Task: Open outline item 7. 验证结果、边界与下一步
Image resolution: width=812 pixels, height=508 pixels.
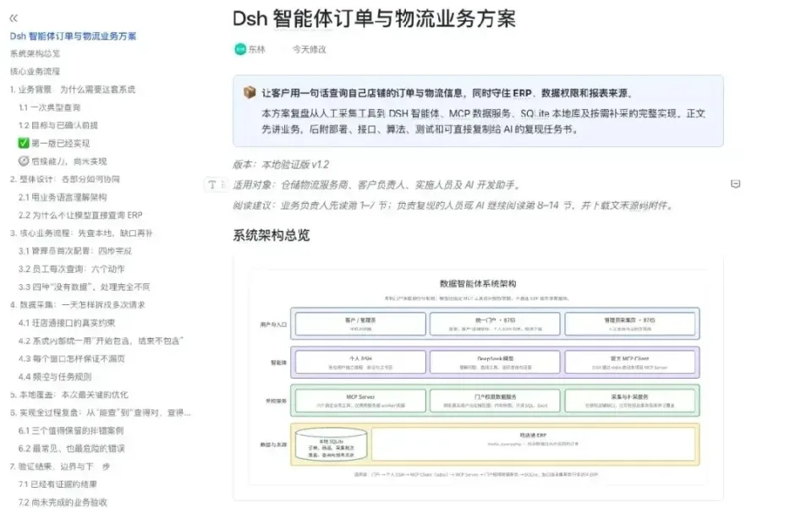Action: click(59, 467)
